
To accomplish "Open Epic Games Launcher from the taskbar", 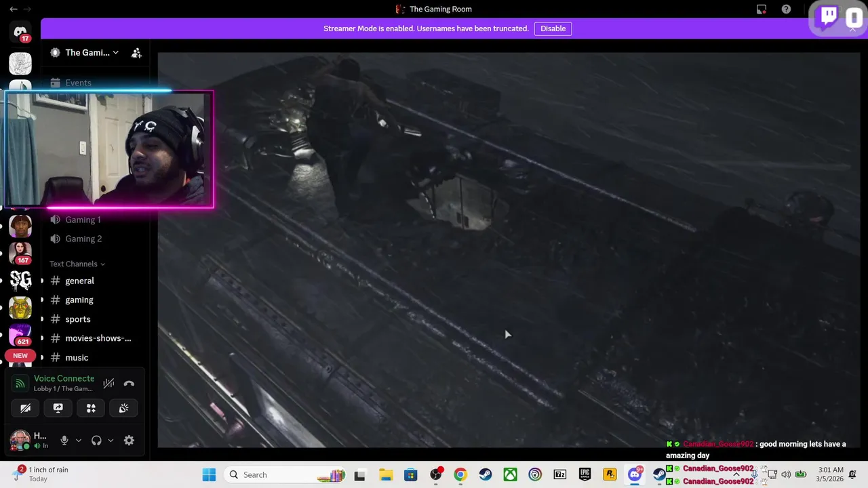I will coord(585,474).
